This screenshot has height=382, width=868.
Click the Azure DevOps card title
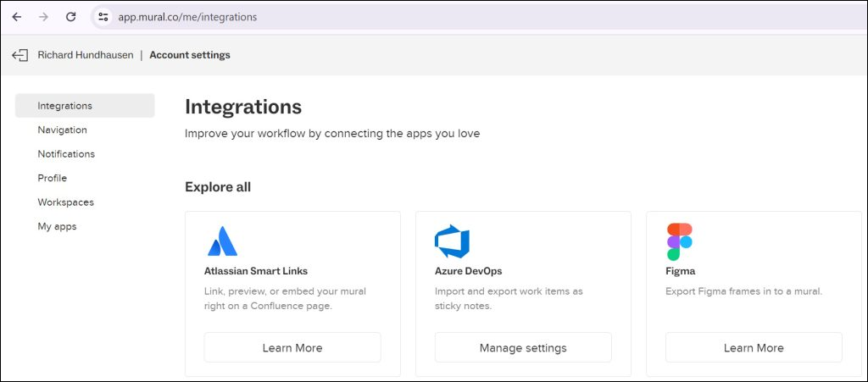[x=468, y=271]
